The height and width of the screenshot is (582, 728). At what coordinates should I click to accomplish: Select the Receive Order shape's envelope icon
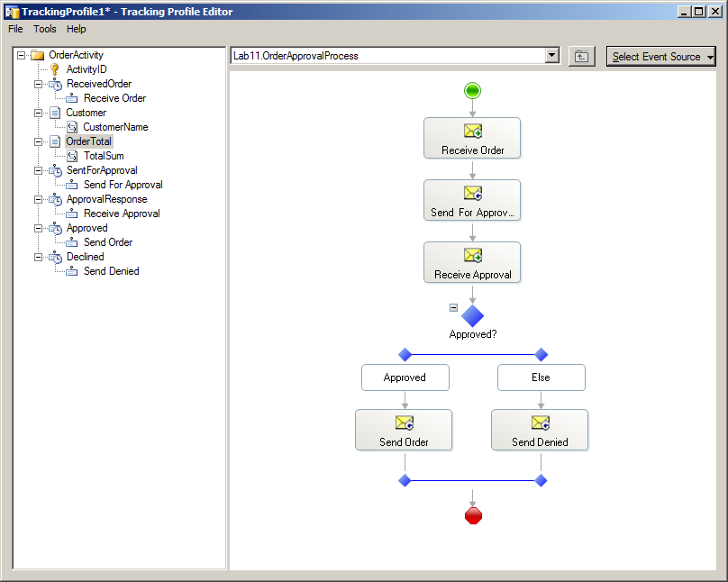(x=472, y=132)
